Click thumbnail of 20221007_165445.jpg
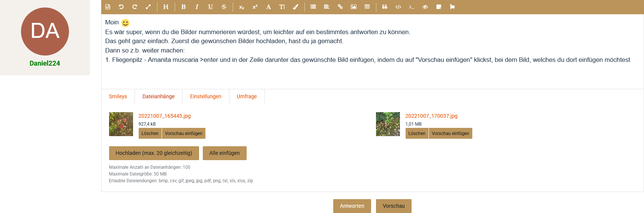Screen dimensions: 644x213 [121, 124]
